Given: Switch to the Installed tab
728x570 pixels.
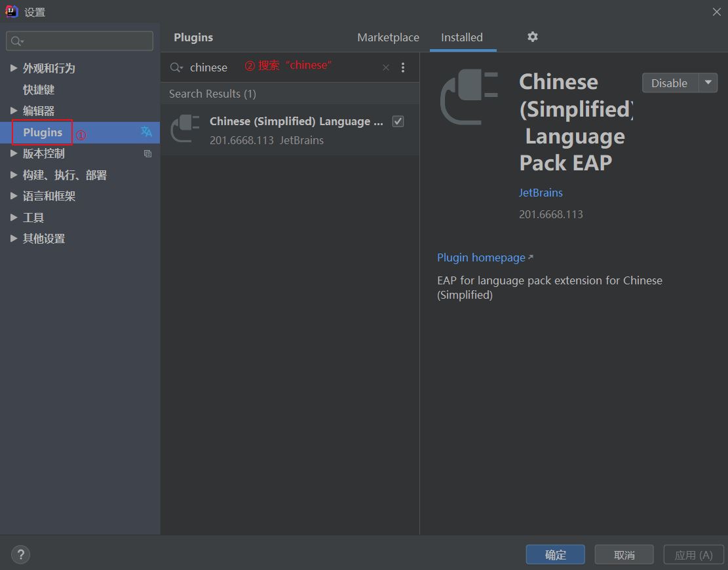Looking at the screenshot, I should 462,37.
